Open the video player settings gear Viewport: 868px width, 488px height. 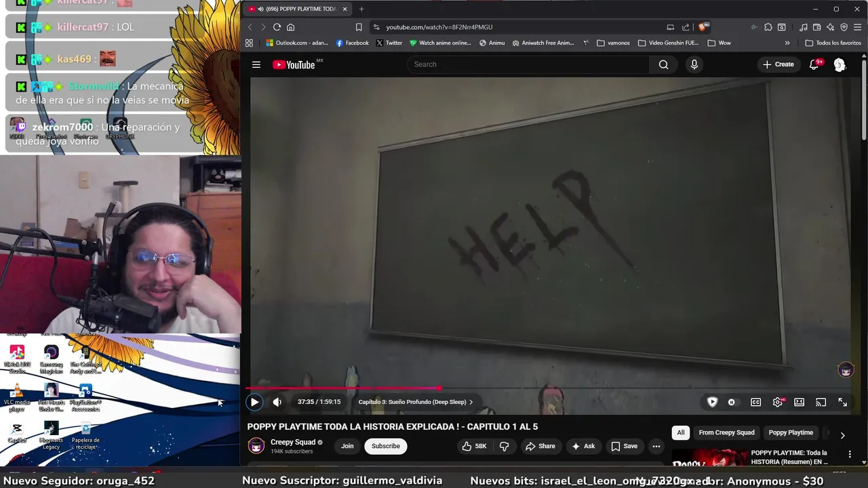778,402
